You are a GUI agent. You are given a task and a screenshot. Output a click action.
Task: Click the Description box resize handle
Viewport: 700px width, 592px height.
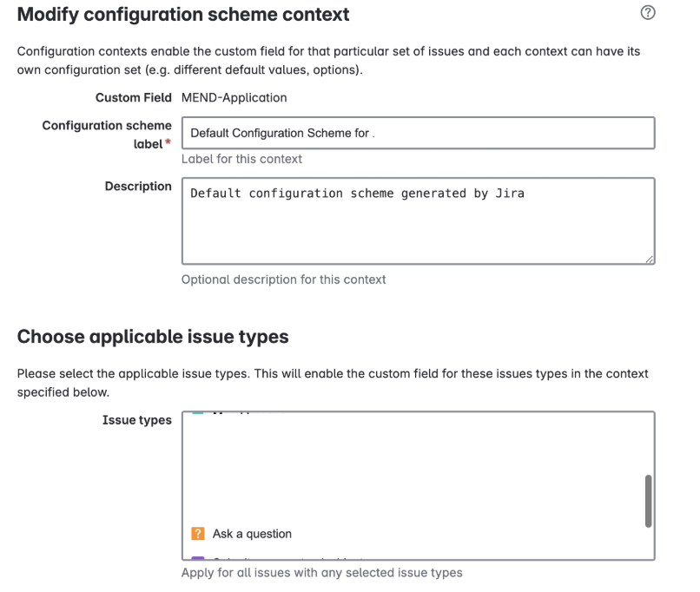pyautogui.click(x=650, y=259)
